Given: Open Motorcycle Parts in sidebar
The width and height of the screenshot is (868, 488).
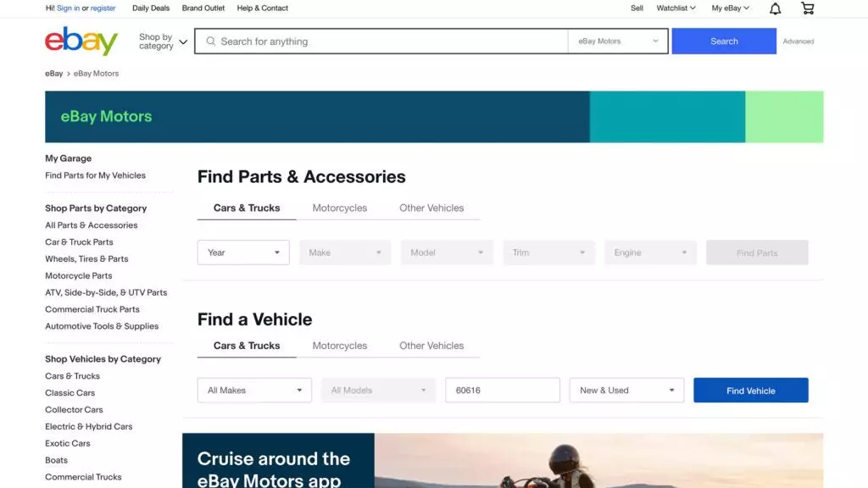Looking at the screenshot, I should pyautogui.click(x=79, y=275).
